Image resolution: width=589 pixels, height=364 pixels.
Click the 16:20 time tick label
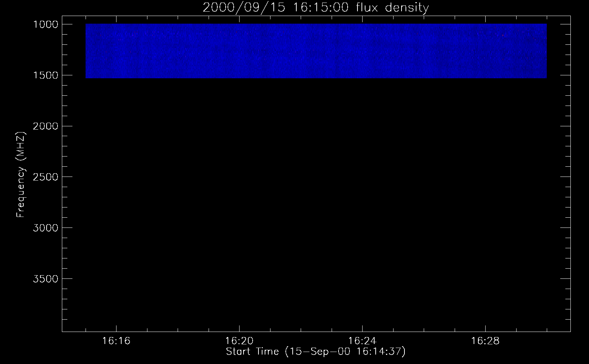[x=239, y=341]
